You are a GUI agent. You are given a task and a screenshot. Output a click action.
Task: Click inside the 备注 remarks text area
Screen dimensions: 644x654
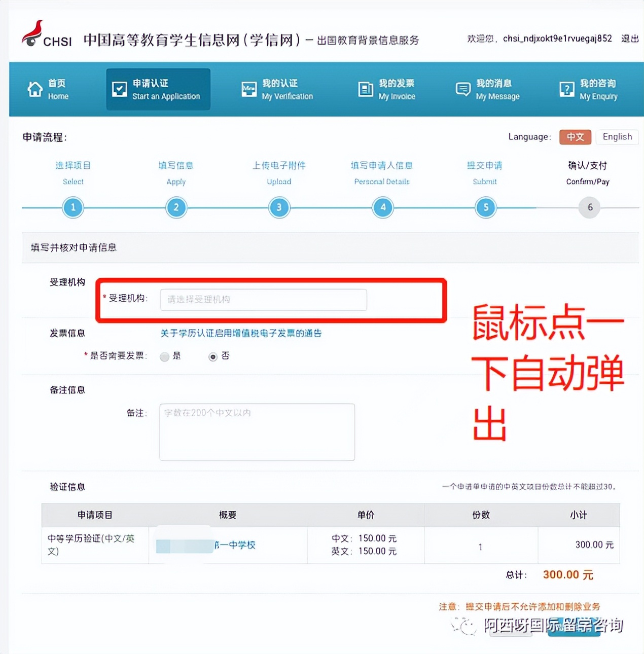(x=256, y=432)
